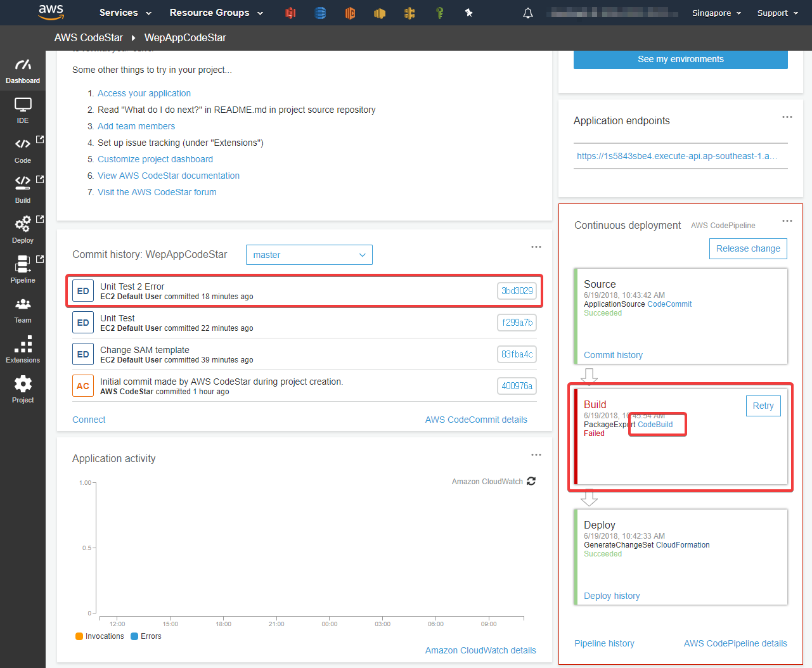Open commit ID f299a7b
This screenshot has width=812, height=668.
tap(517, 323)
